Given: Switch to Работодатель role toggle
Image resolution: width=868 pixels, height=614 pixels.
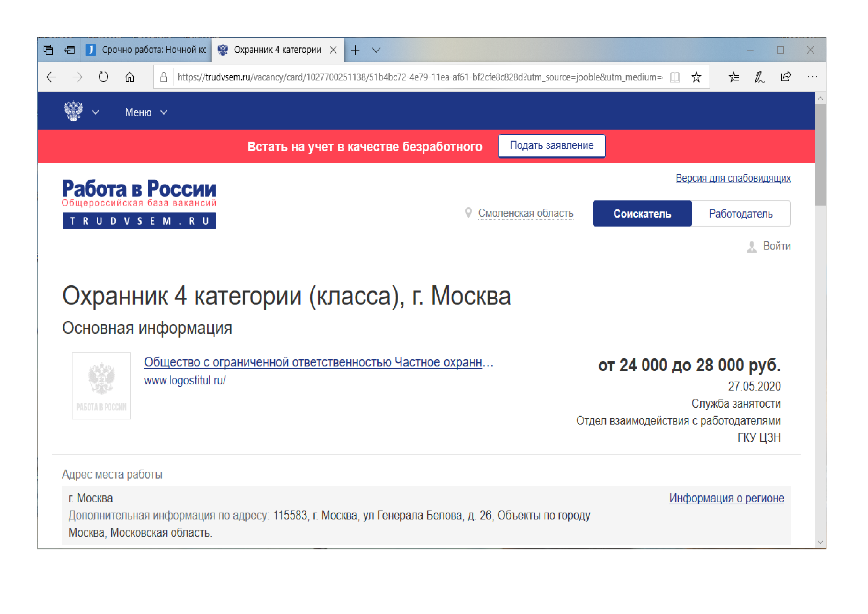Looking at the screenshot, I should click(x=740, y=214).
